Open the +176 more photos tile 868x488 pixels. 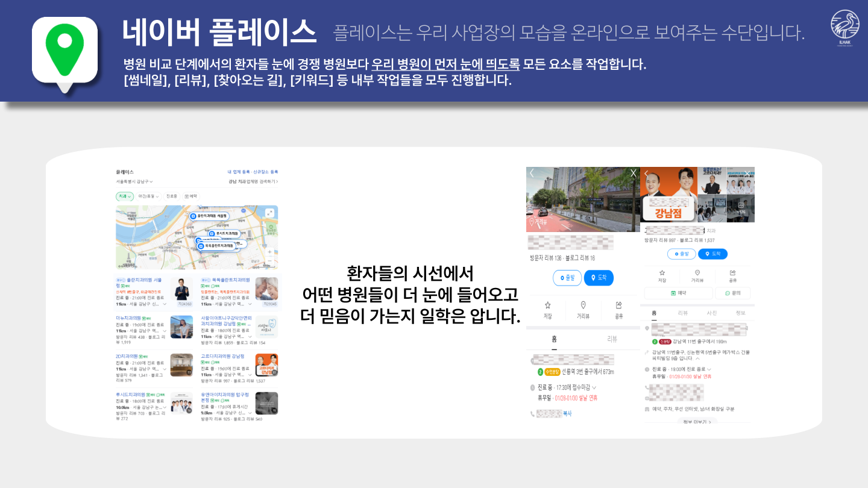click(x=740, y=208)
